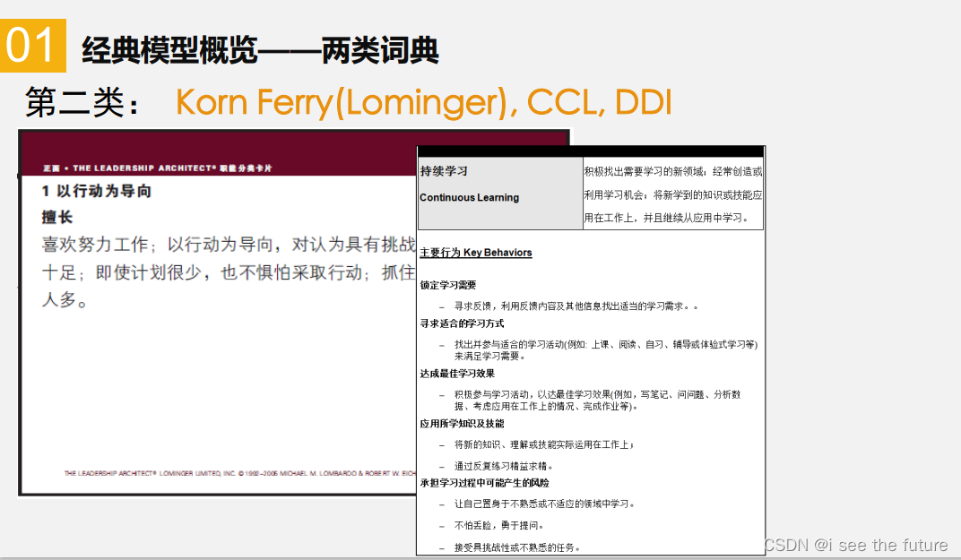Click the bullet '让自己置身于不熟悉或不适应的领域中学习'
Screen dimensions: 961x560
click(545, 504)
